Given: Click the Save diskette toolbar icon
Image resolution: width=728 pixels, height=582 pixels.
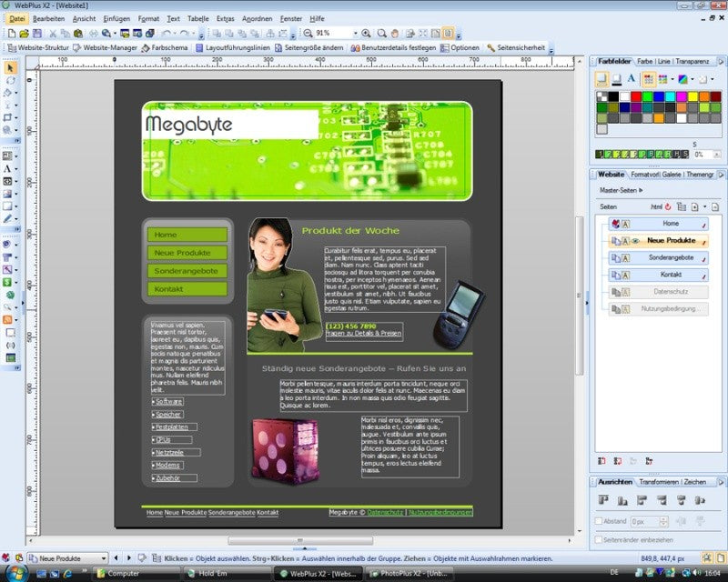Looking at the screenshot, I should 37,34.
